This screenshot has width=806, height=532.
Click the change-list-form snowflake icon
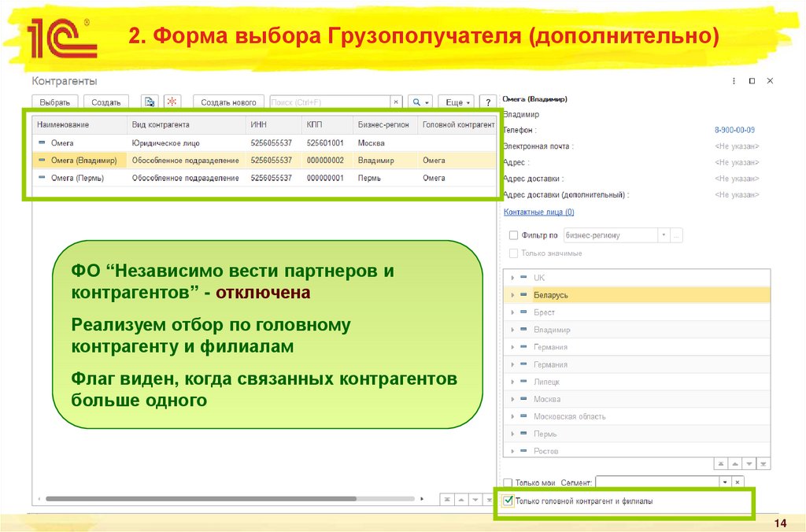tap(172, 102)
